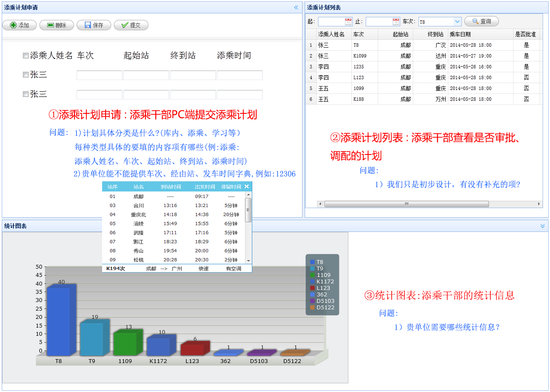Check the first 张三 row checkbox

point(26,75)
